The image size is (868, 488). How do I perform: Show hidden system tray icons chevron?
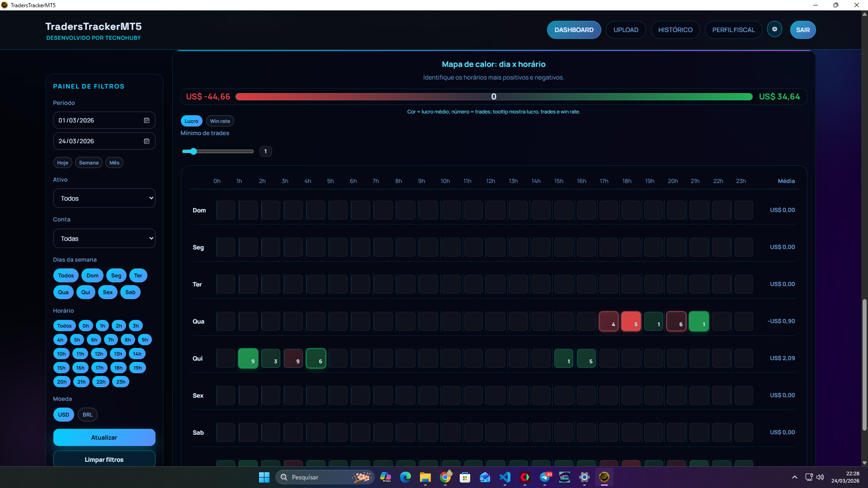pyautogui.click(x=794, y=477)
